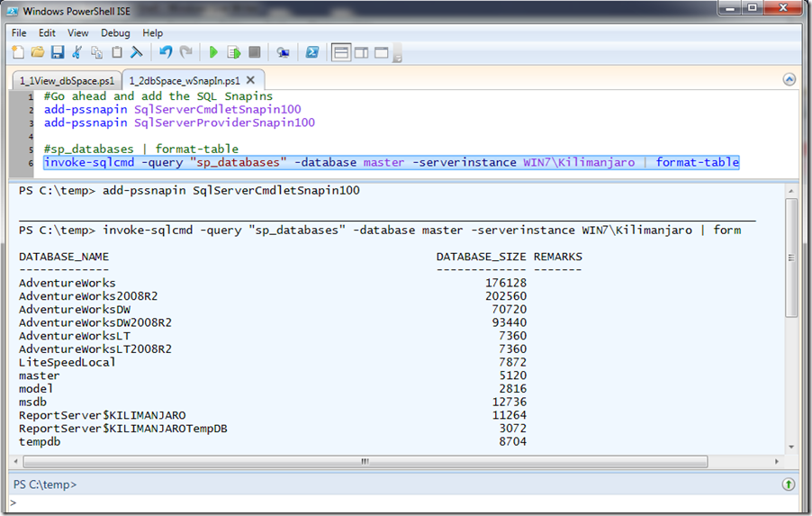
Task: Launch PowerShell.exe from the blue console icon
Action: coord(312,52)
